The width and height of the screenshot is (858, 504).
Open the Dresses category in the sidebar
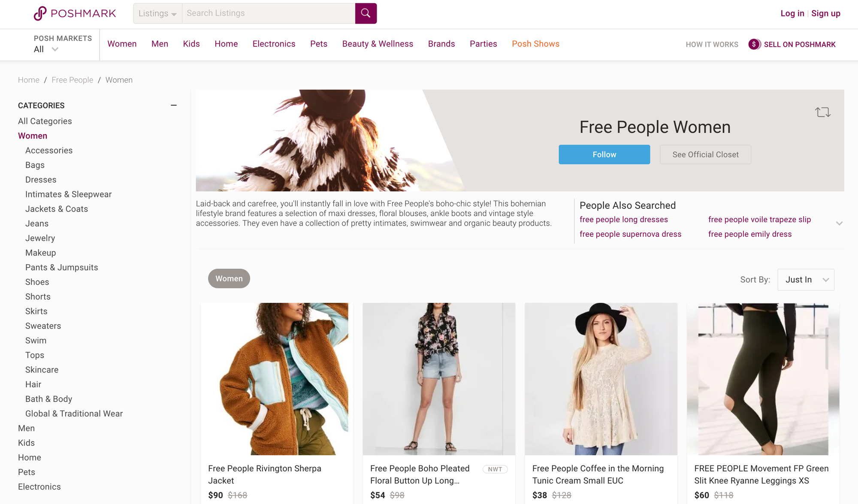40,179
